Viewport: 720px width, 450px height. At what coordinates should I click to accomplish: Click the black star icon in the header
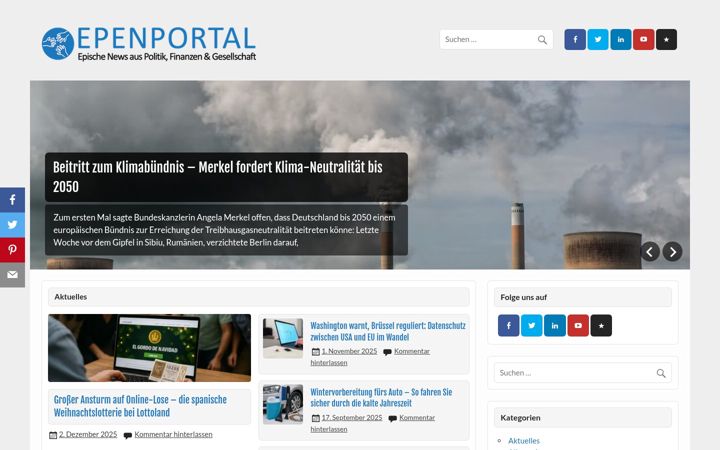pos(666,39)
